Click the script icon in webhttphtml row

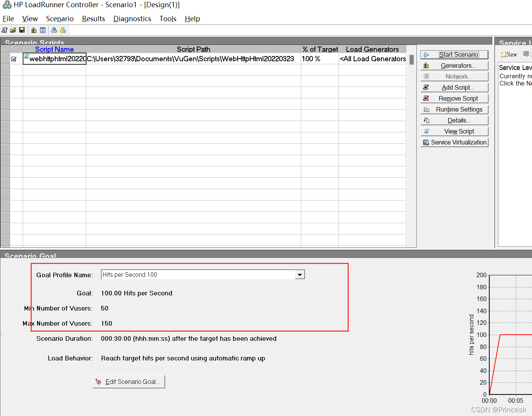(26, 57)
